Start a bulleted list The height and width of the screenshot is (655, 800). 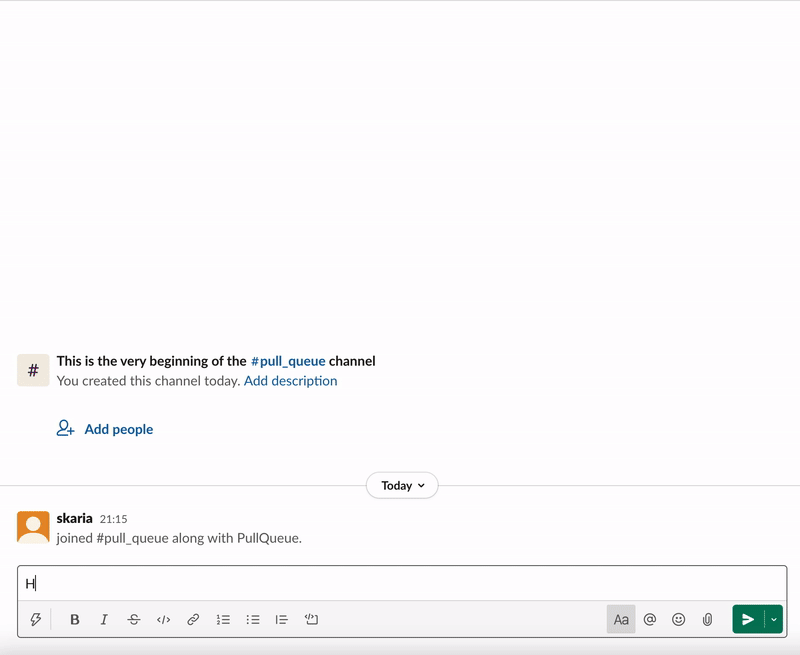tap(253, 620)
